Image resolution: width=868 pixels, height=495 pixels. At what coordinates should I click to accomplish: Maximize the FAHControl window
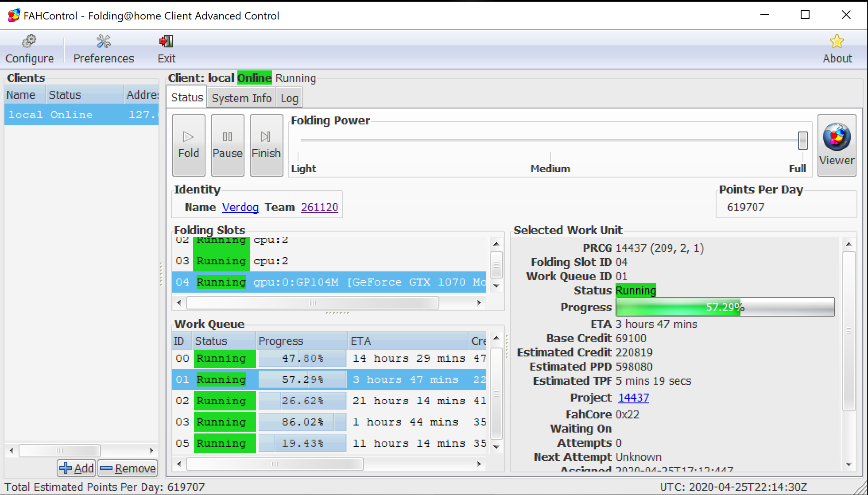(x=805, y=15)
